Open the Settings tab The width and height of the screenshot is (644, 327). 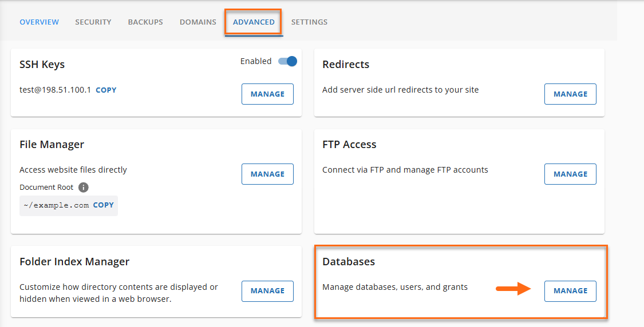click(x=309, y=22)
